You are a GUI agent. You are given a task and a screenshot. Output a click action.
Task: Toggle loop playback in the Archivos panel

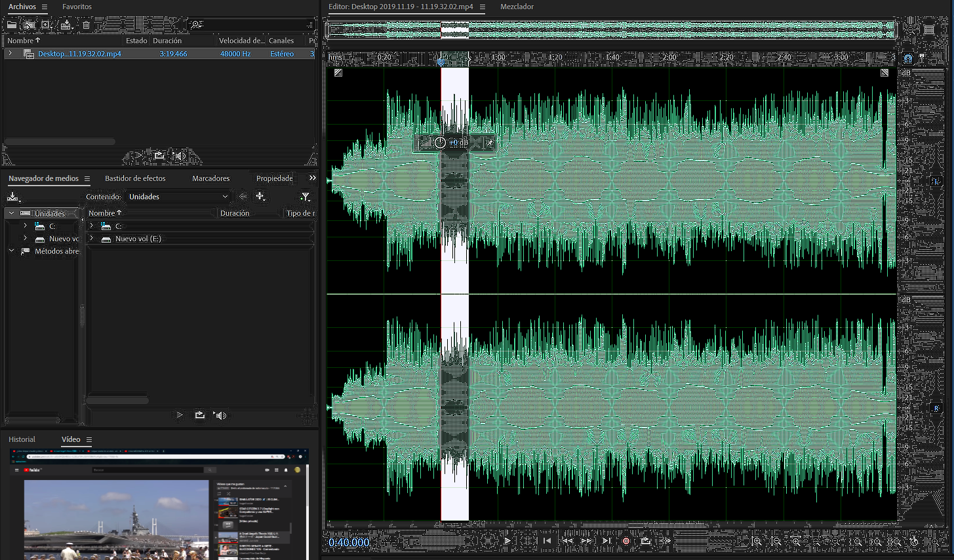159,156
